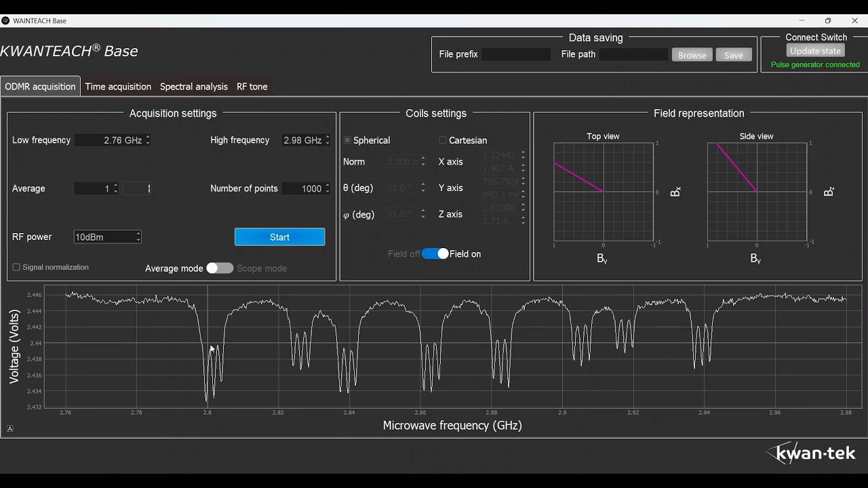Click the 'Field representation' group heading
The image size is (868, 488).
click(699, 113)
